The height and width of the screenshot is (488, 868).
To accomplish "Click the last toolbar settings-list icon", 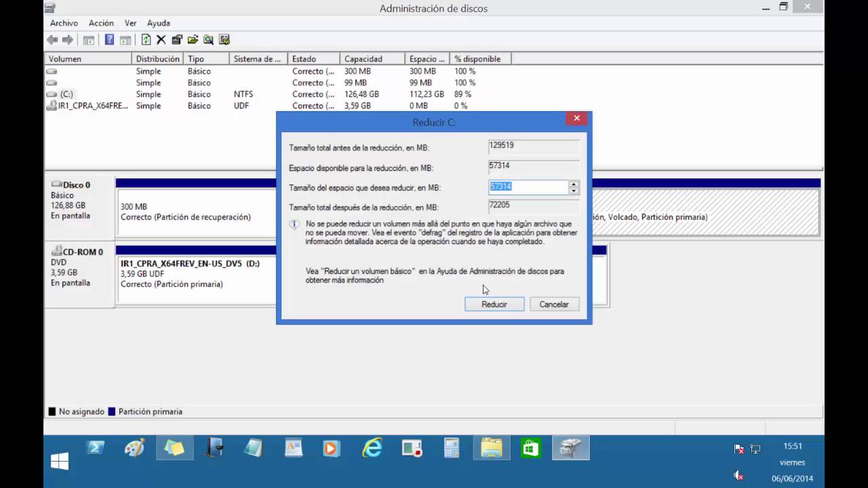I will coord(224,40).
